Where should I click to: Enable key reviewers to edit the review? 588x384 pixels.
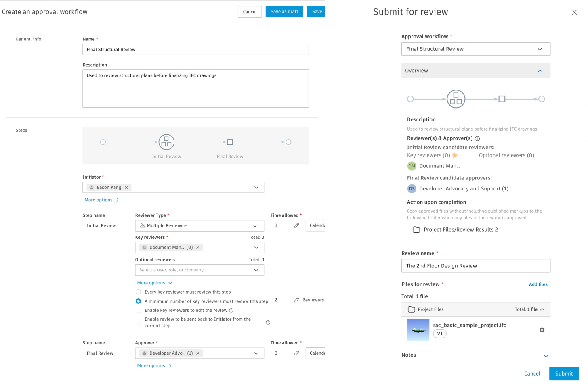click(138, 311)
